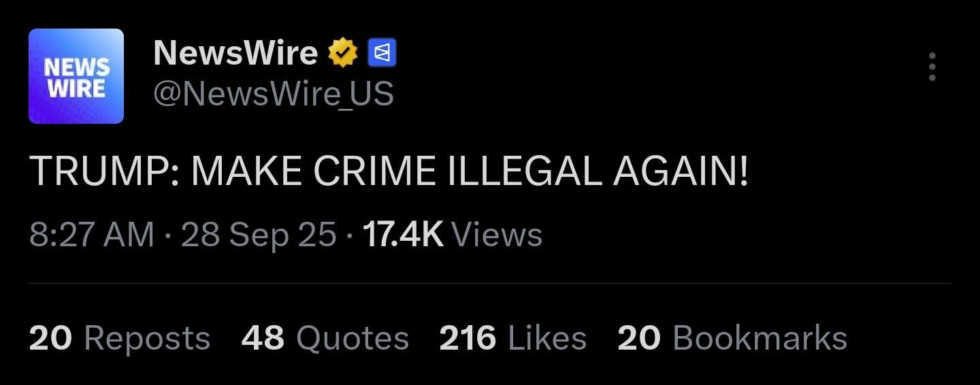980x385 pixels.
Task: Click the word Views beside 17.4K
Action: (497, 235)
